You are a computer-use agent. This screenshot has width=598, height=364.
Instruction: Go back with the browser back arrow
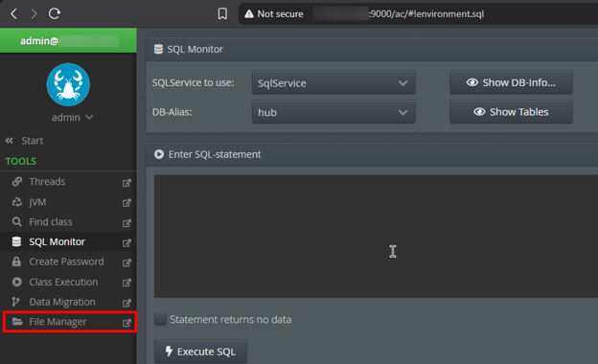(x=13, y=14)
